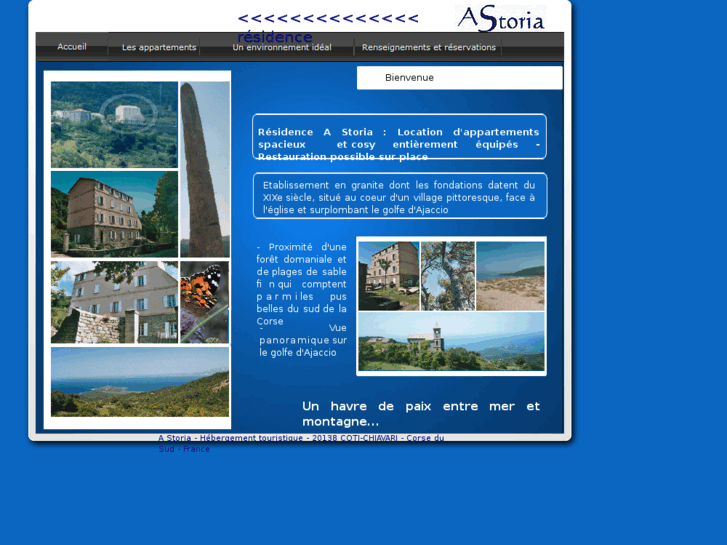Open the Accueil menu item

(x=72, y=47)
